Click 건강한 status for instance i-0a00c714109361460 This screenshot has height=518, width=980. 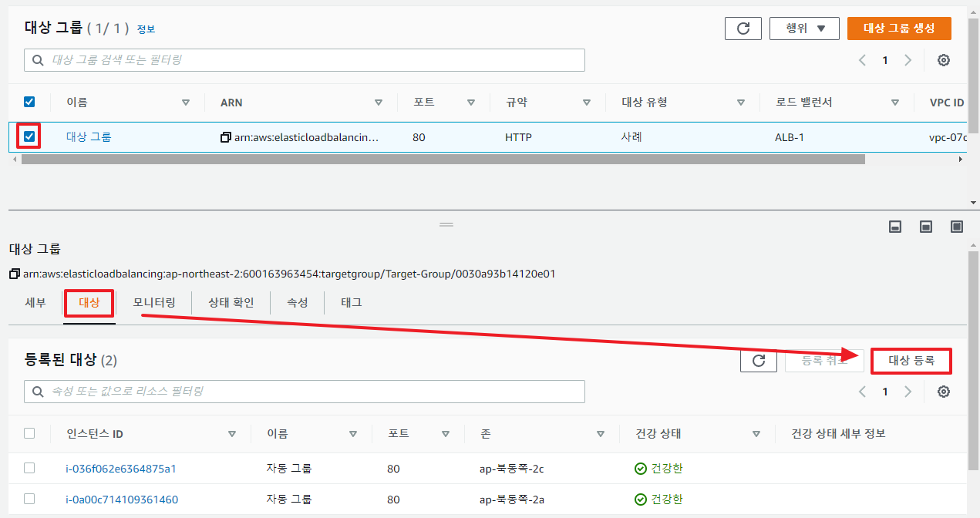658,499
